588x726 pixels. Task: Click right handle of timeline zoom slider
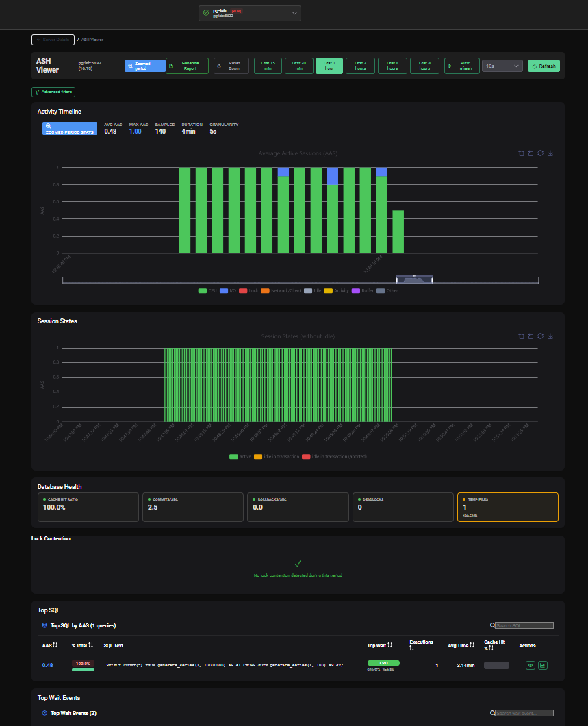click(x=432, y=279)
